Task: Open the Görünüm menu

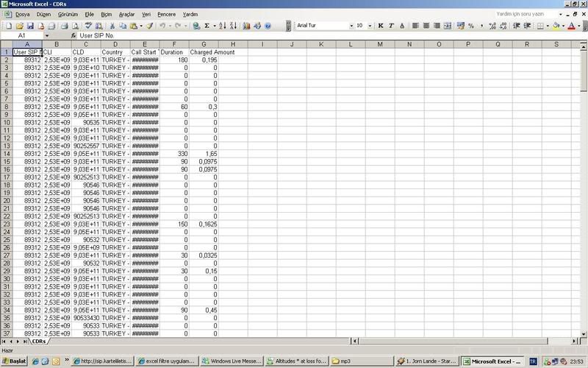Action: 68,14
